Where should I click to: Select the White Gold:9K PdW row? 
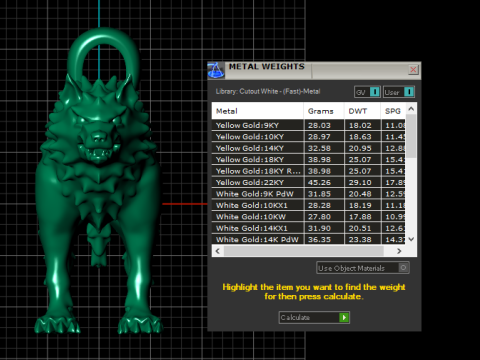(x=308, y=194)
